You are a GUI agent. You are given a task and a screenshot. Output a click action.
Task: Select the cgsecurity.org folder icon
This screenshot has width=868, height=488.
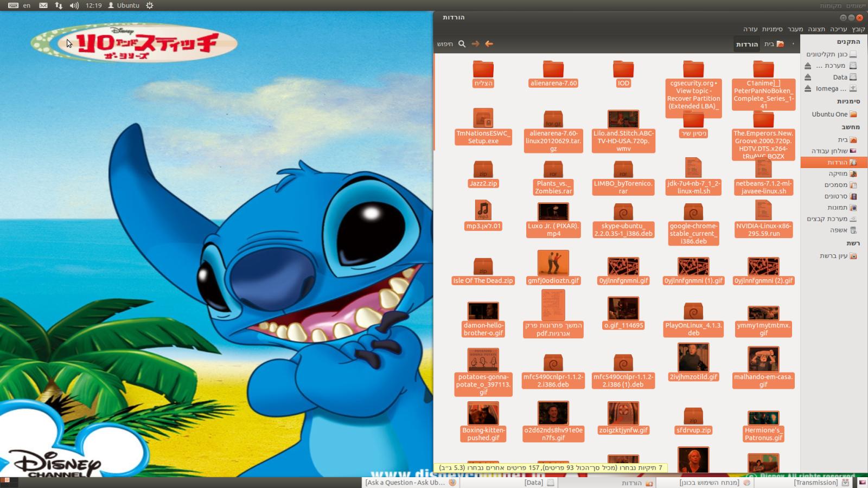coord(693,69)
